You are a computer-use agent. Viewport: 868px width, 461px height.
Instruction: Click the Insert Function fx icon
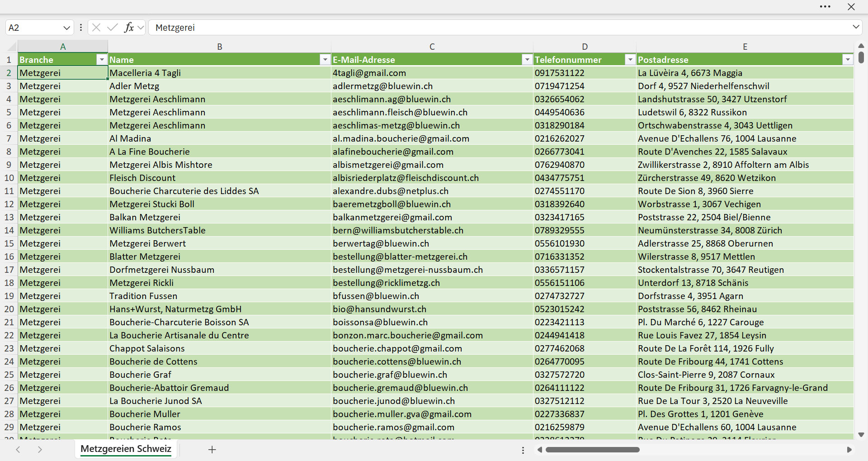click(x=129, y=28)
